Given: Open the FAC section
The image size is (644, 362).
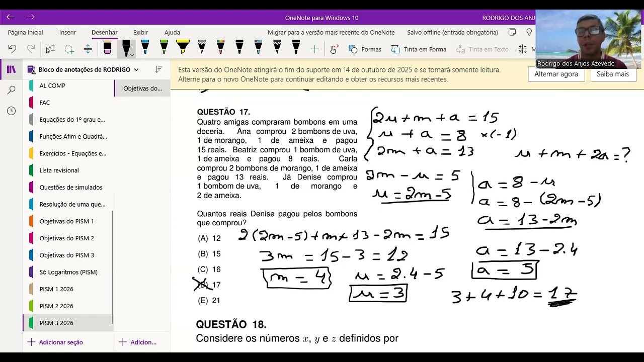Looking at the screenshot, I should tap(68, 103).
